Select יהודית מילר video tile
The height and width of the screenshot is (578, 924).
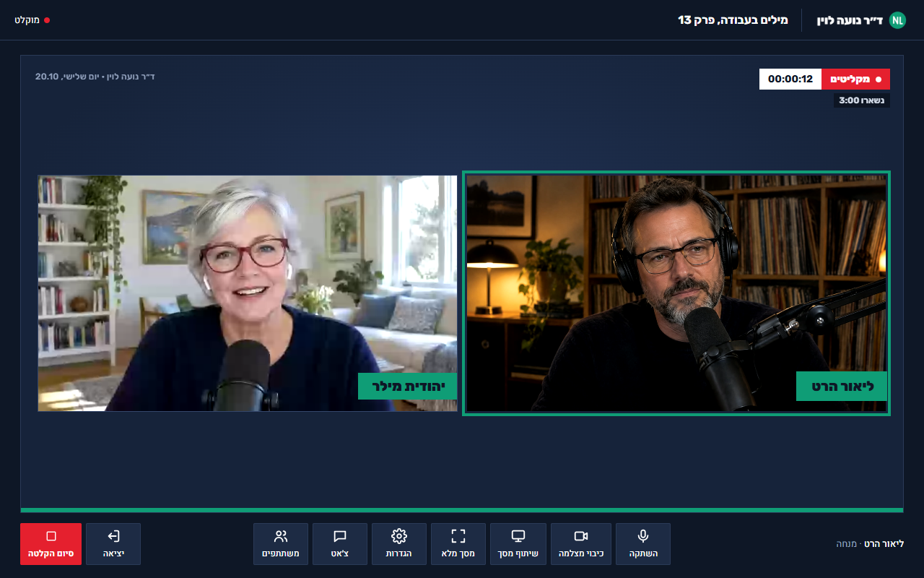(x=248, y=293)
